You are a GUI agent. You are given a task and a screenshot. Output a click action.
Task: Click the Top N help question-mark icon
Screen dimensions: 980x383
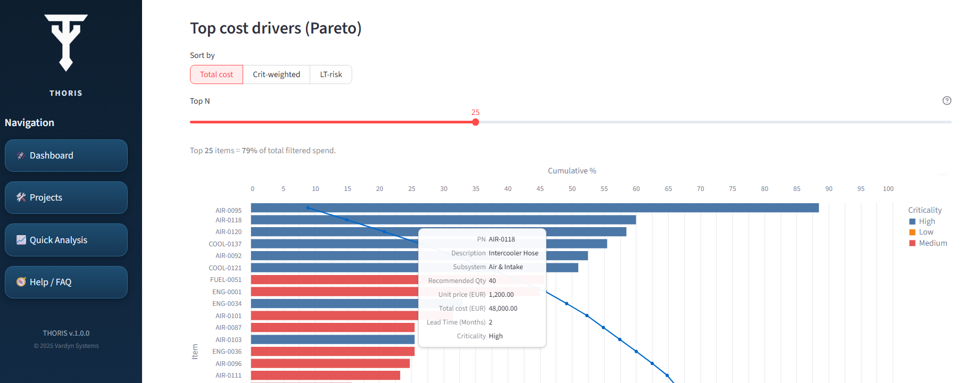tap(946, 101)
